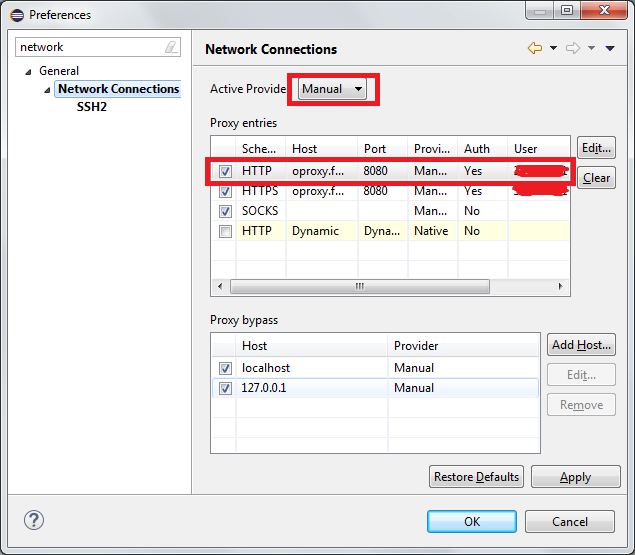The height and width of the screenshot is (555, 635).
Task: Click the Add Host button
Action: point(581,345)
